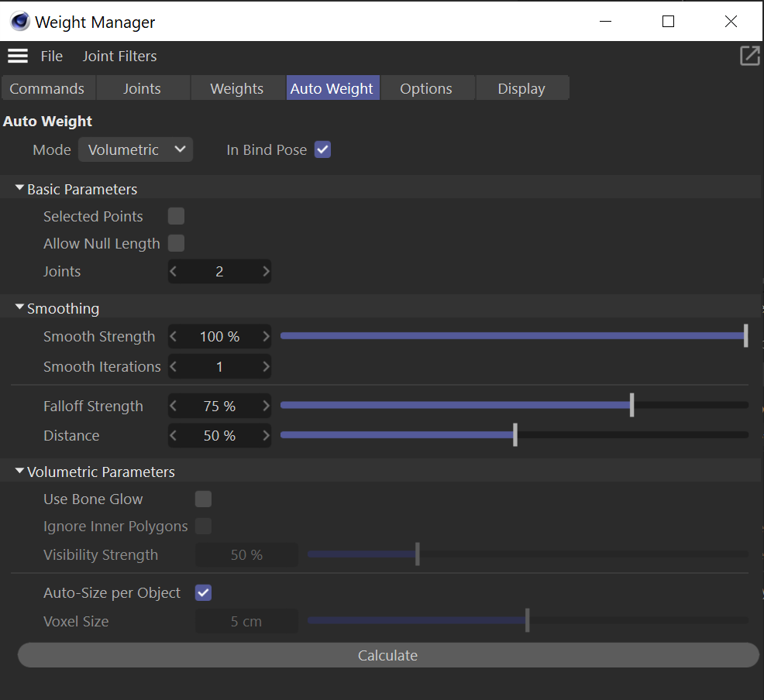Increase Smooth Iterations with right arrow
The image size is (764, 700).
pyautogui.click(x=266, y=367)
